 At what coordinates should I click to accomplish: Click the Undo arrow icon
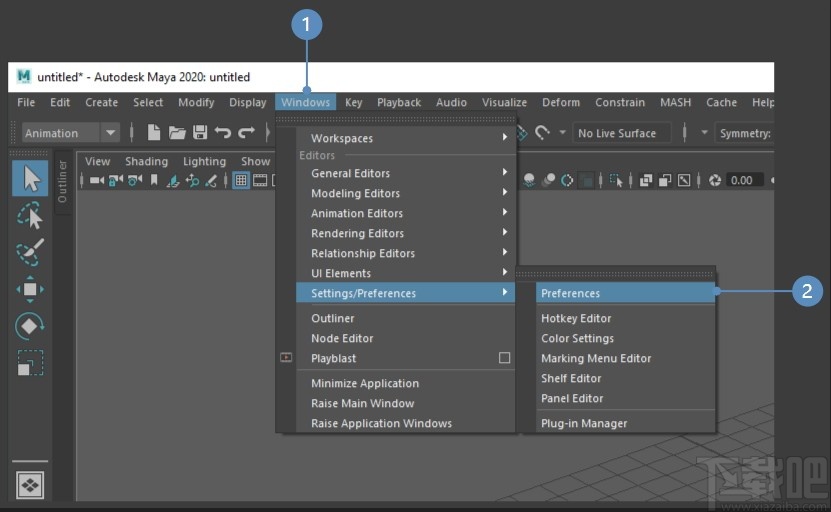point(223,133)
